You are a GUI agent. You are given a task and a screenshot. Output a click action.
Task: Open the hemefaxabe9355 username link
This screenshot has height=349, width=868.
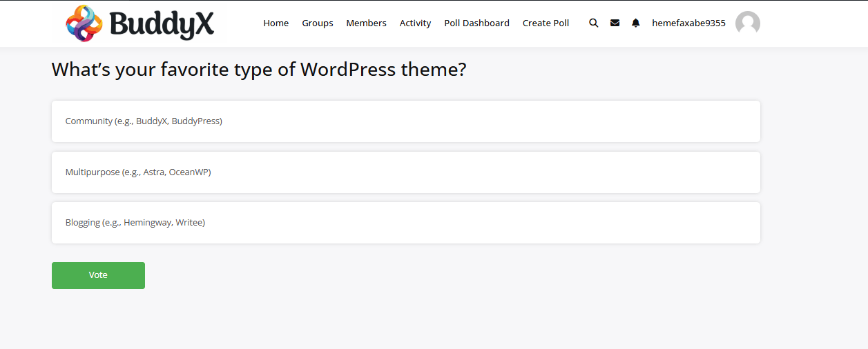pos(688,23)
